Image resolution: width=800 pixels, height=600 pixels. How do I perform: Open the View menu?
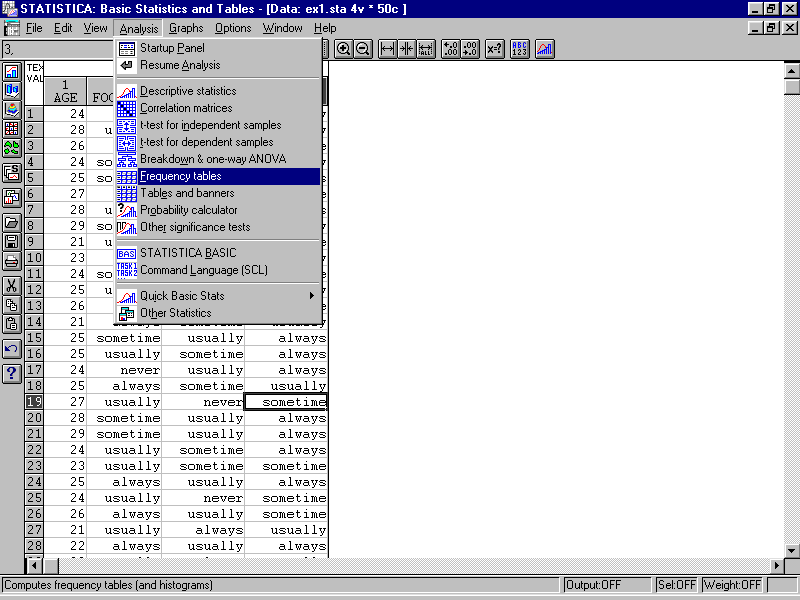click(95, 28)
